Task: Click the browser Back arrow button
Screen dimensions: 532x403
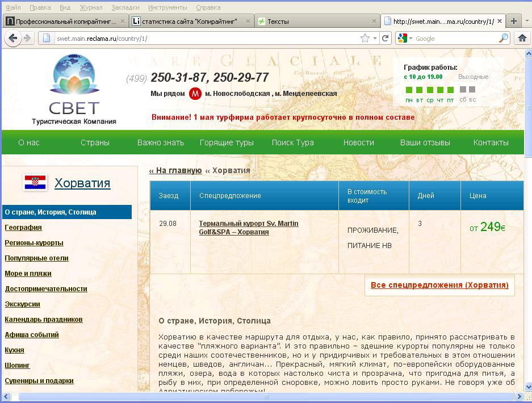Action: (x=12, y=39)
